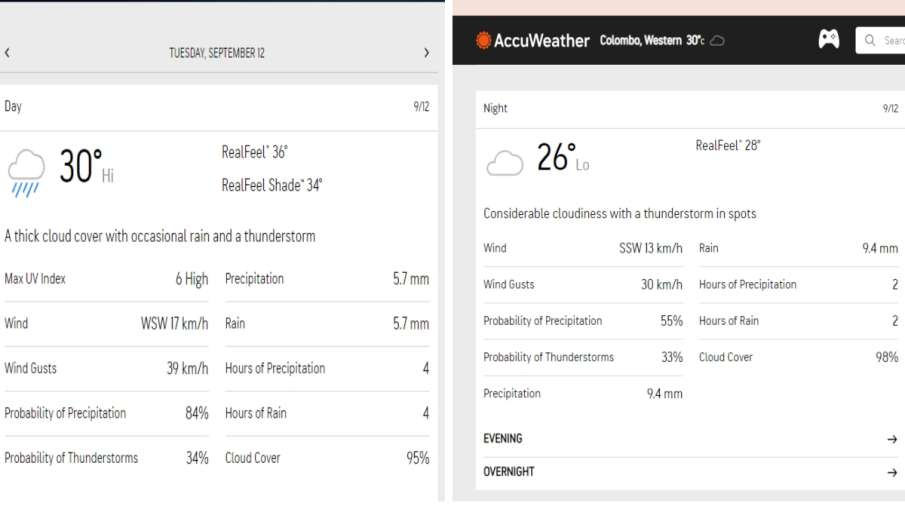Open the OVERNIGHT section label
Image resolution: width=905 pixels, height=509 pixels.
pyautogui.click(x=508, y=472)
